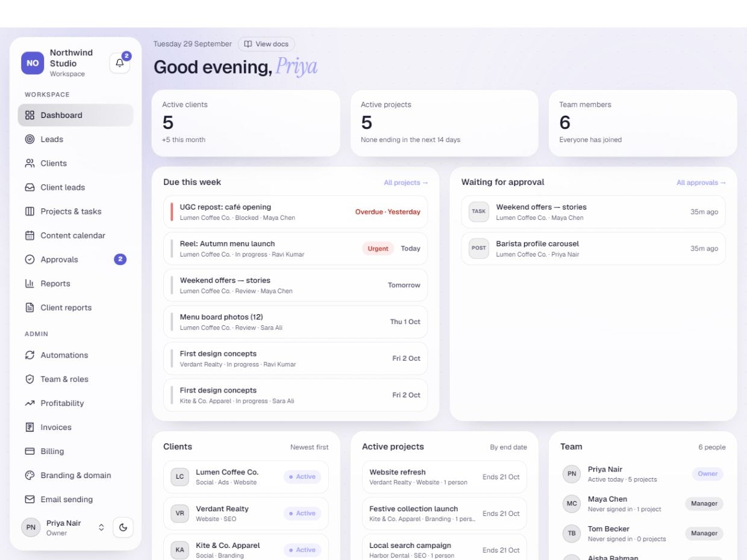Click the book icon in View docs
Image resolution: width=747 pixels, height=560 pixels.
(248, 44)
